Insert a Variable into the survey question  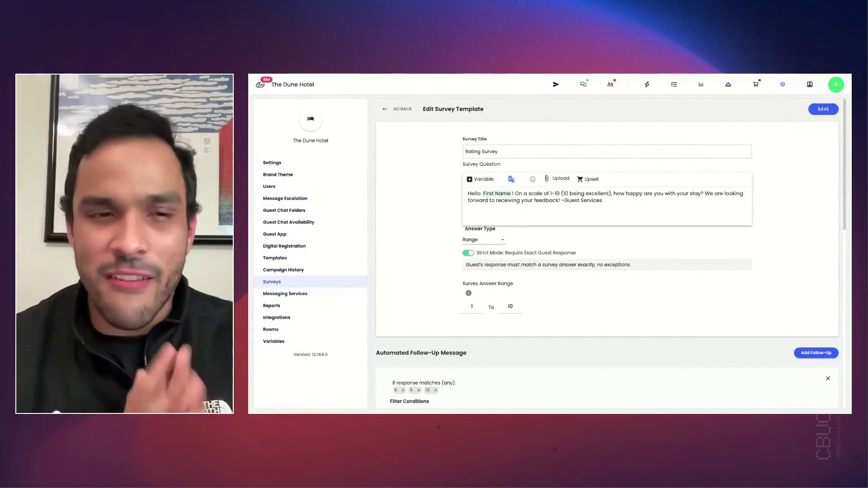(480, 179)
